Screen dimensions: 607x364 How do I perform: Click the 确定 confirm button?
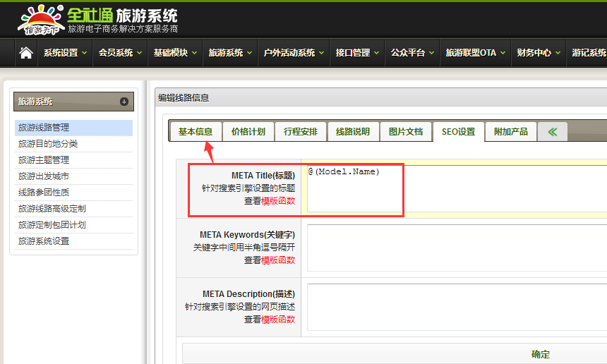click(x=540, y=354)
